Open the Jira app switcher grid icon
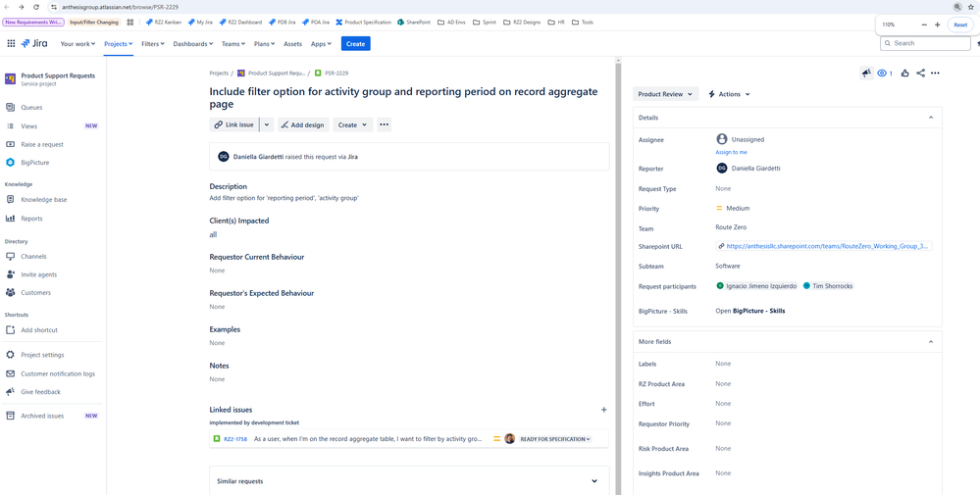Screen dimensions: 980x495 pos(11,43)
